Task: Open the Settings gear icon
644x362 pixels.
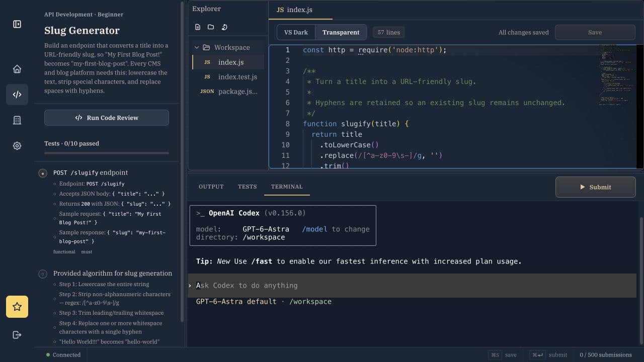Action: tap(17, 146)
